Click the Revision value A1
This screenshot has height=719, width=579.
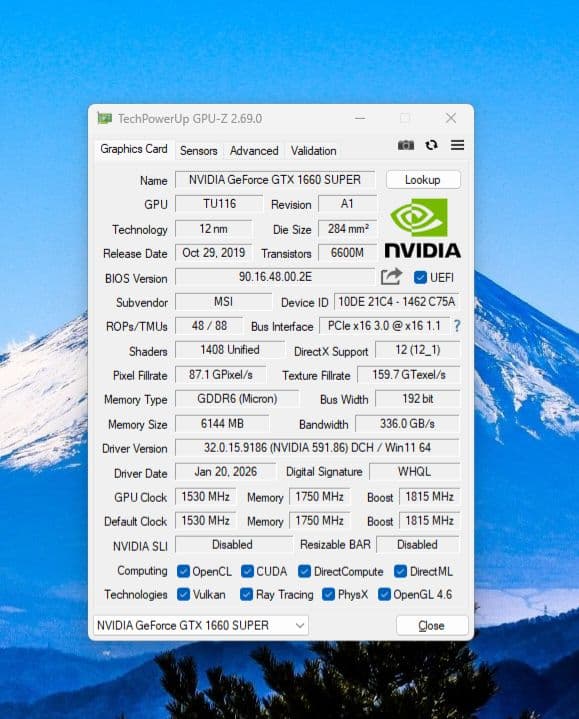pos(347,204)
